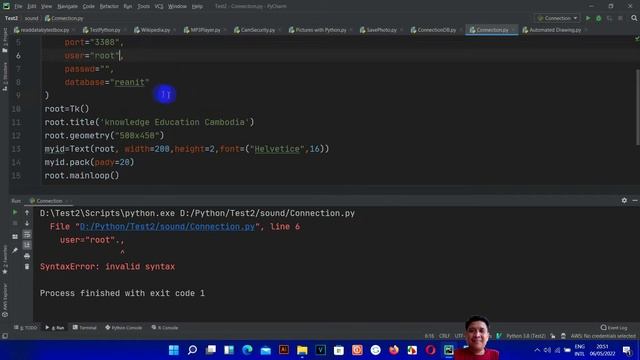
Task: Open the Project tool window side tab
Action: point(5,40)
